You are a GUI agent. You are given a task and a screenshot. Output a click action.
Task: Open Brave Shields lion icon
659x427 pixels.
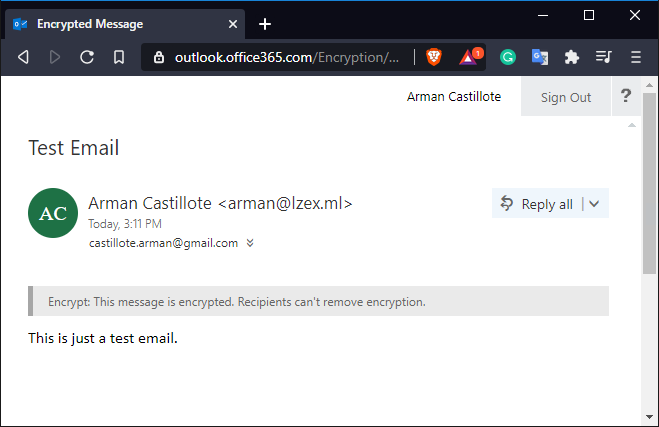click(x=434, y=57)
